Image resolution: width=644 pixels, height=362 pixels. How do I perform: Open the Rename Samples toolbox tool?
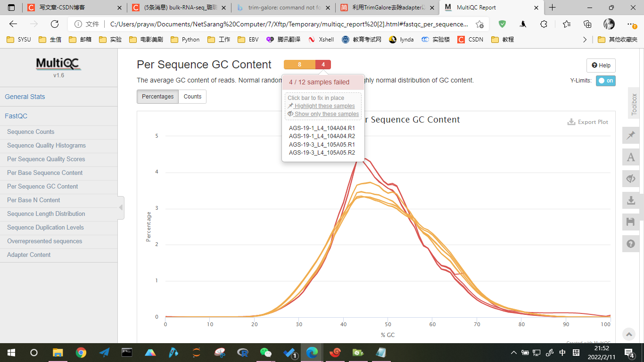point(631,157)
